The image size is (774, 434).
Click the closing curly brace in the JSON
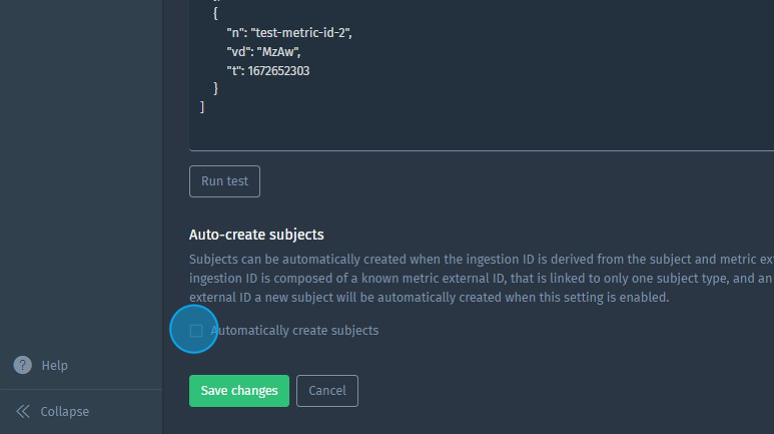(x=216, y=88)
